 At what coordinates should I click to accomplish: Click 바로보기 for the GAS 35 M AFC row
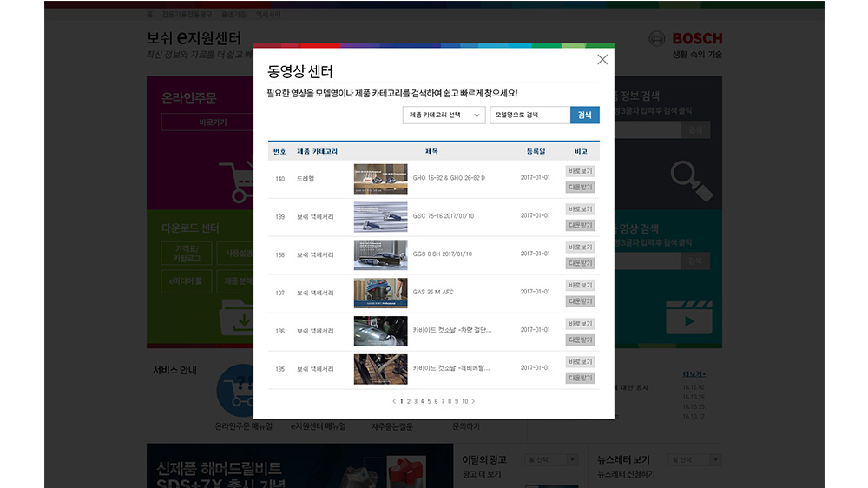580,286
